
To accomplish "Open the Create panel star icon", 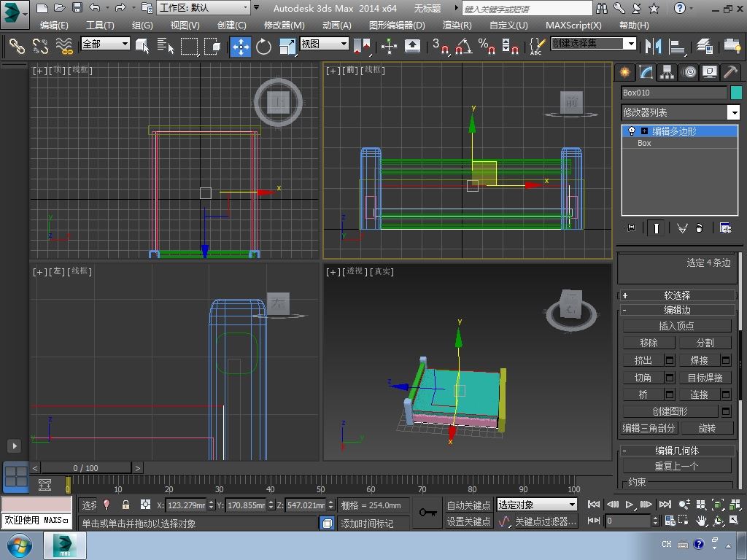I will 624,71.
